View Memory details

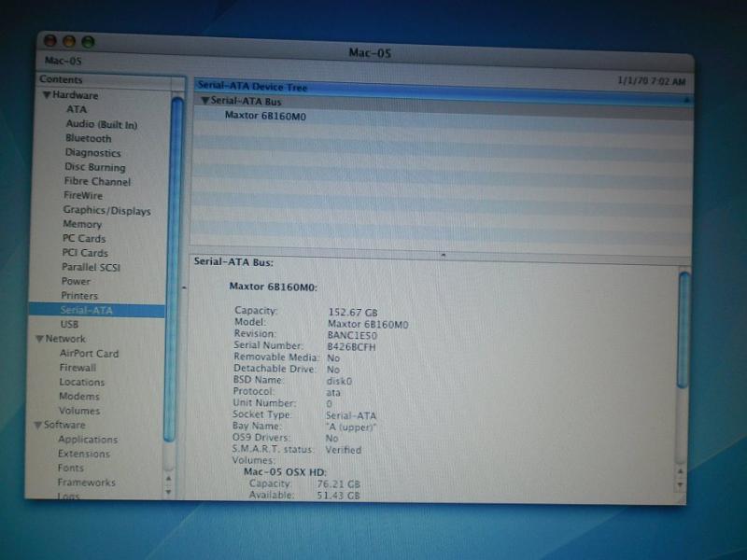coord(82,224)
